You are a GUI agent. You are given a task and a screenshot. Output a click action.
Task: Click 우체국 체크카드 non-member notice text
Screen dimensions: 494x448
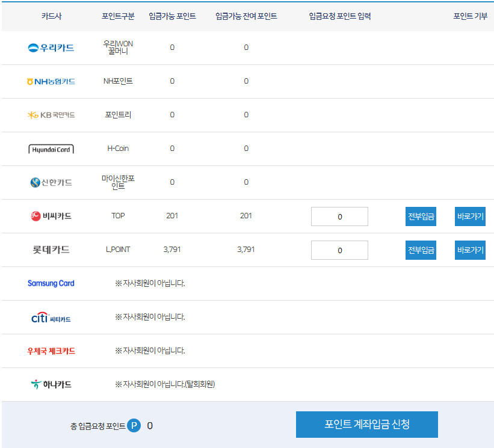150,351
